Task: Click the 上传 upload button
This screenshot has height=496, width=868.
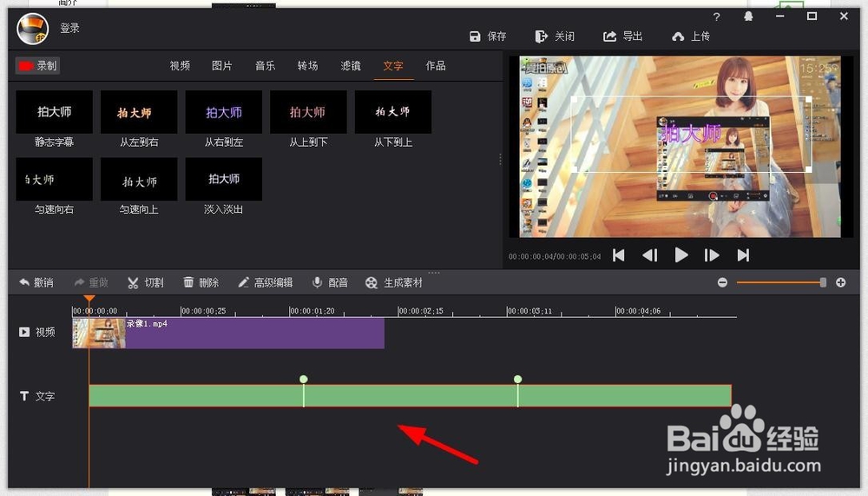Action: (690, 36)
